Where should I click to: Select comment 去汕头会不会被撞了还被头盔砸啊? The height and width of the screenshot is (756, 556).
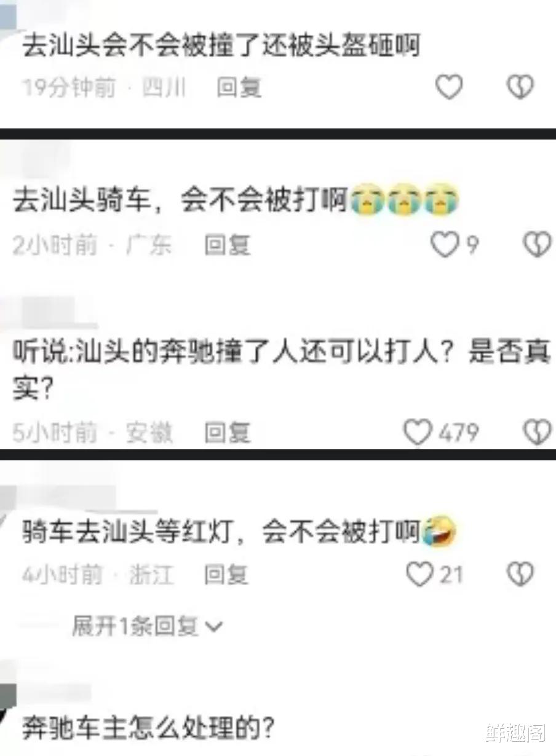(221, 46)
